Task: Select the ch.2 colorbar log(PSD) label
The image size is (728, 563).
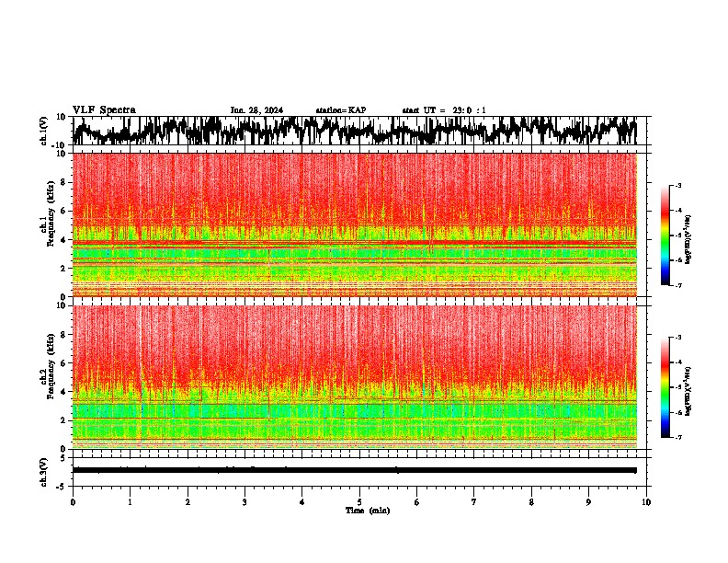Action: click(688, 391)
